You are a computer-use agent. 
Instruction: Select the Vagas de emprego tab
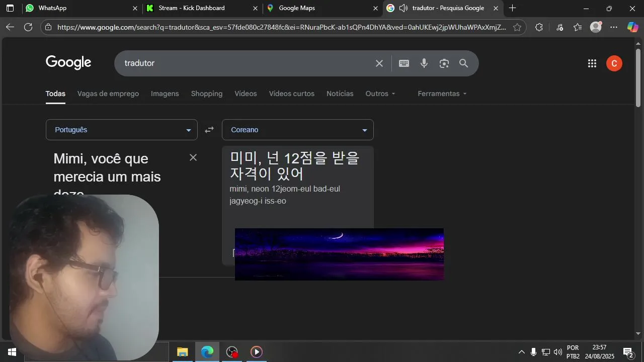click(x=108, y=94)
